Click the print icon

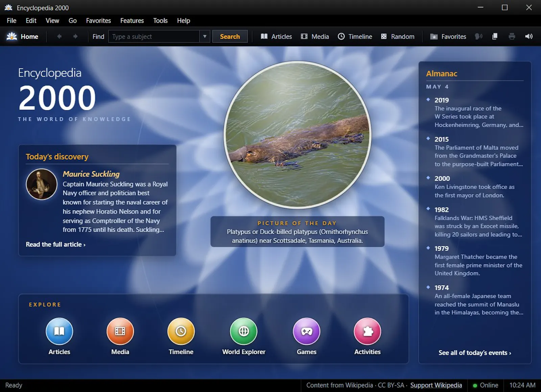512,37
